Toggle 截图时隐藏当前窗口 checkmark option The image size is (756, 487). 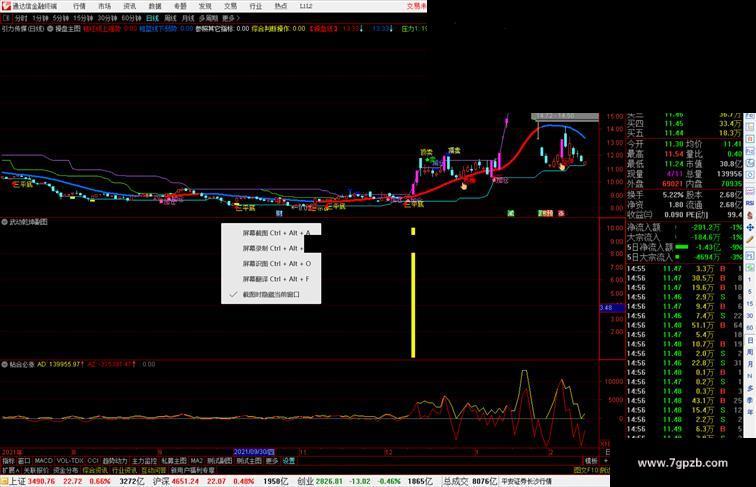271,294
